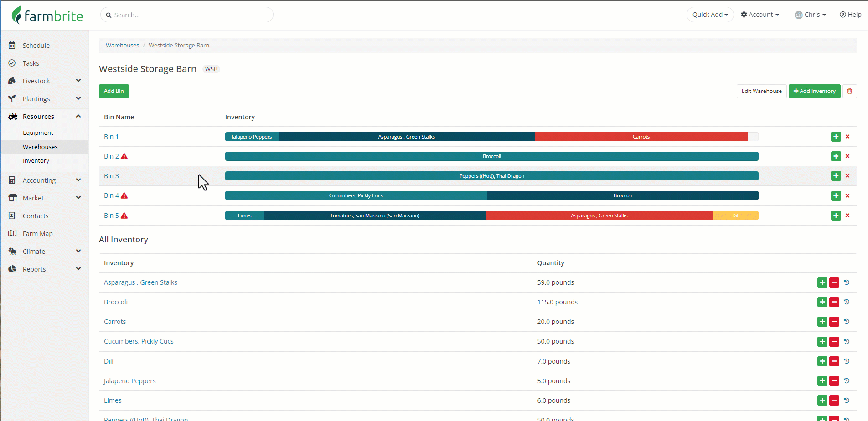The height and width of the screenshot is (421, 868).
Task: Click the red trash delete warehouse icon
Action: 849,91
